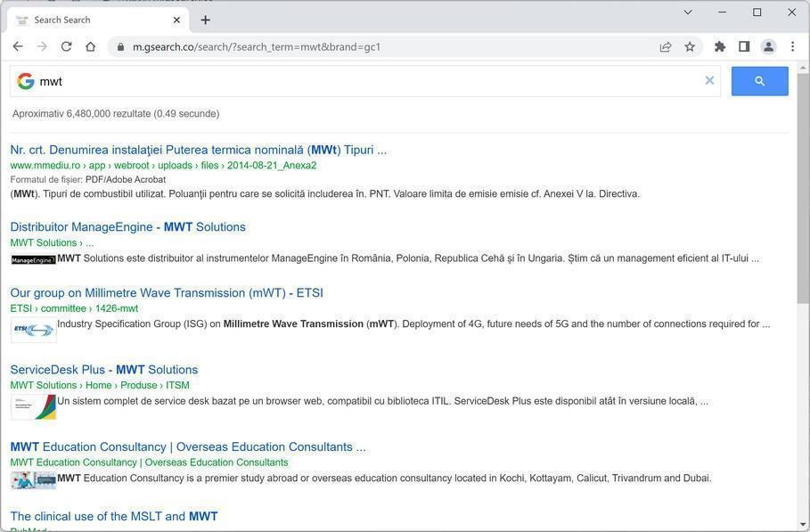Open the Distribuitor ManageEngine - MWT Solutions result
Image resolution: width=810 pixels, height=532 pixels.
127,227
